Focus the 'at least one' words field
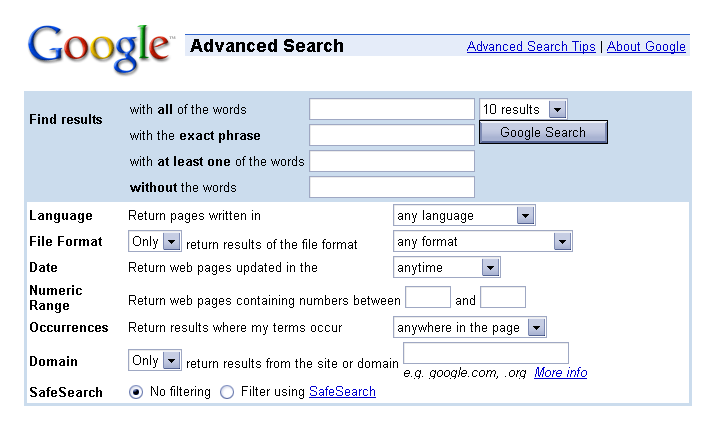Image resolution: width=723 pixels, height=421 pixels. pos(392,161)
